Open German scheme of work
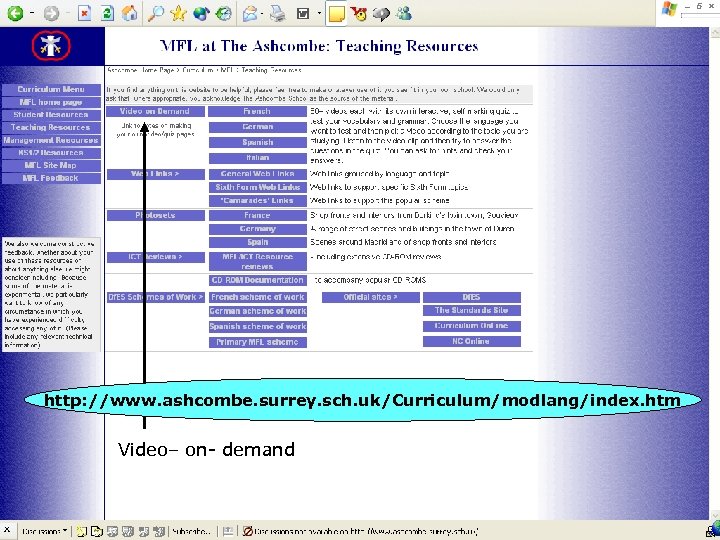This screenshot has width=720, height=540. tap(258, 311)
